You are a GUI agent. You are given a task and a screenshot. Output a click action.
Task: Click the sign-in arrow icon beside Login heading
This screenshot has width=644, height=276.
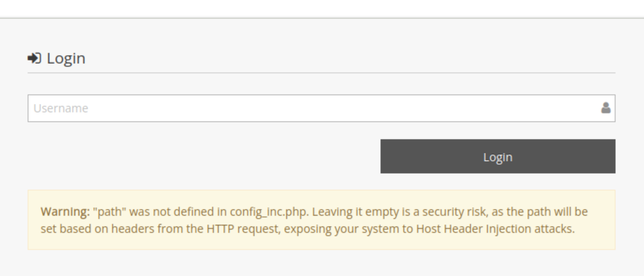coord(35,58)
